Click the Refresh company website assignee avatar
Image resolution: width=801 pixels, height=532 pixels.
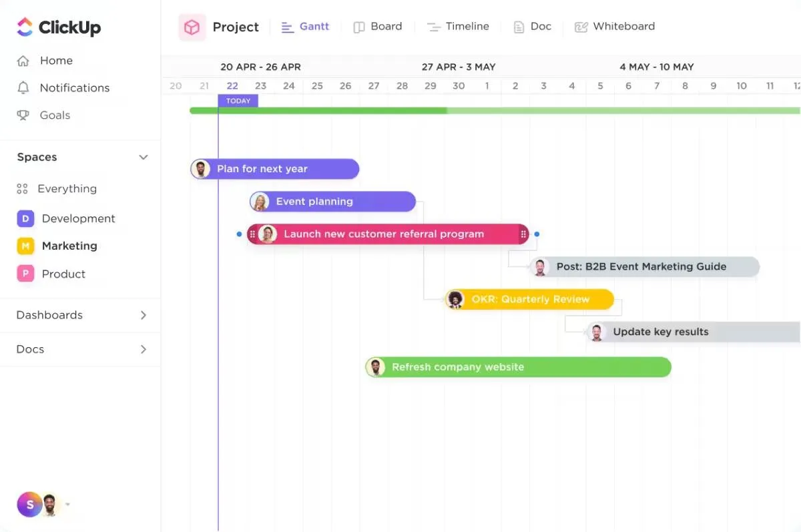point(376,367)
